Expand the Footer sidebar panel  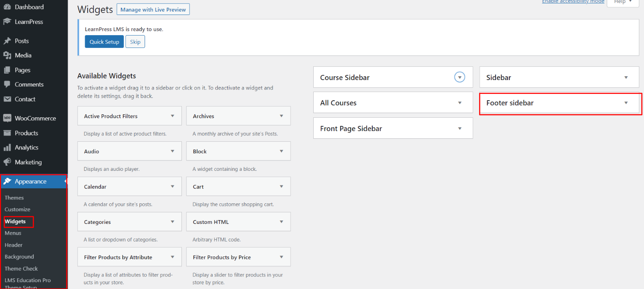click(x=626, y=103)
